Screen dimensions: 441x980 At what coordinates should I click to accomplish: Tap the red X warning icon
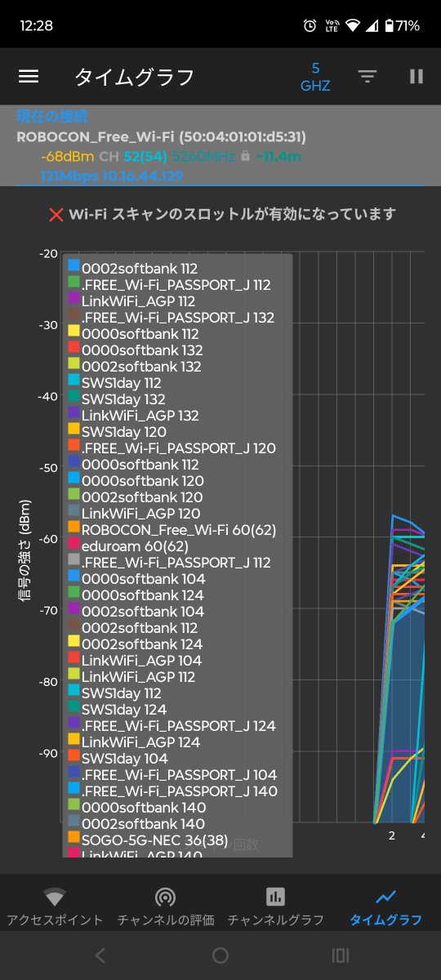(56, 215)
